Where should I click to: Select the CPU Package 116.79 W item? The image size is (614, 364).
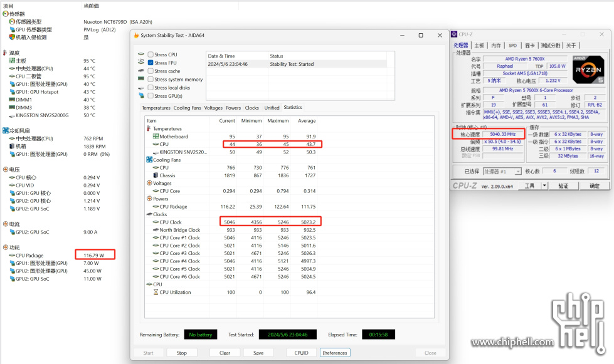click(57, 256)
